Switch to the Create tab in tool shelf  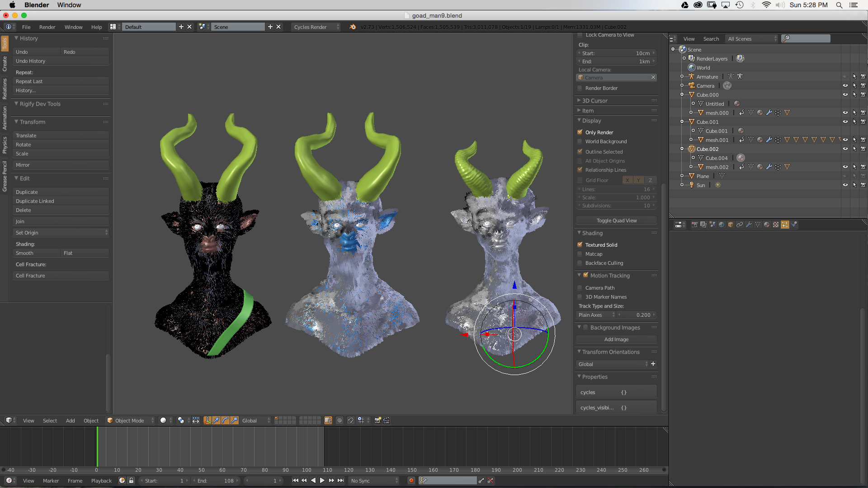point(5,64)
